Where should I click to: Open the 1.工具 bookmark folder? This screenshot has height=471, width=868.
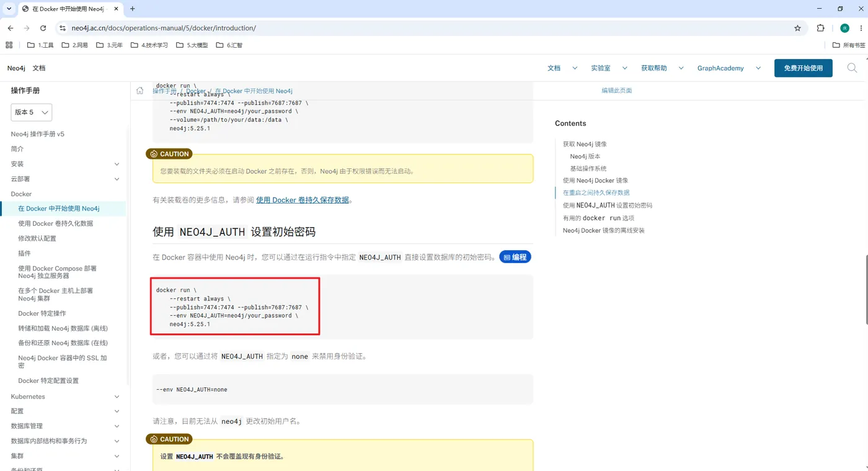[x=41, y=45]
